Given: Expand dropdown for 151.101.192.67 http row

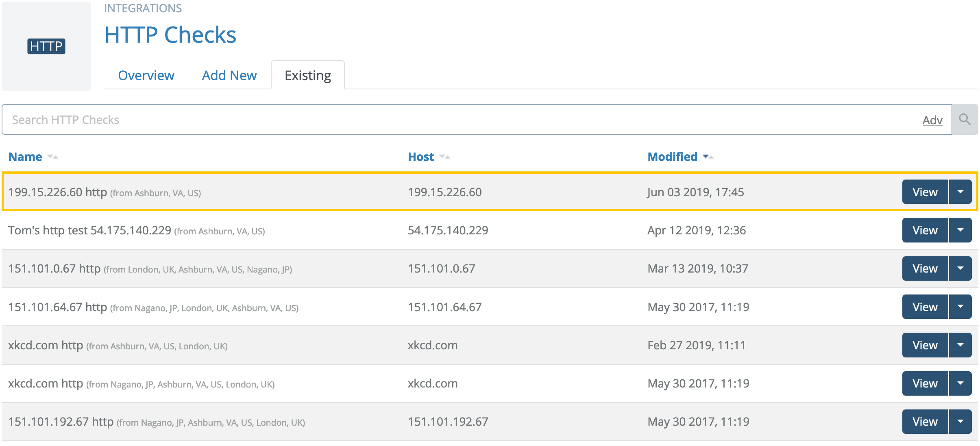Looking at the screenshot, I should coord(960,421).
